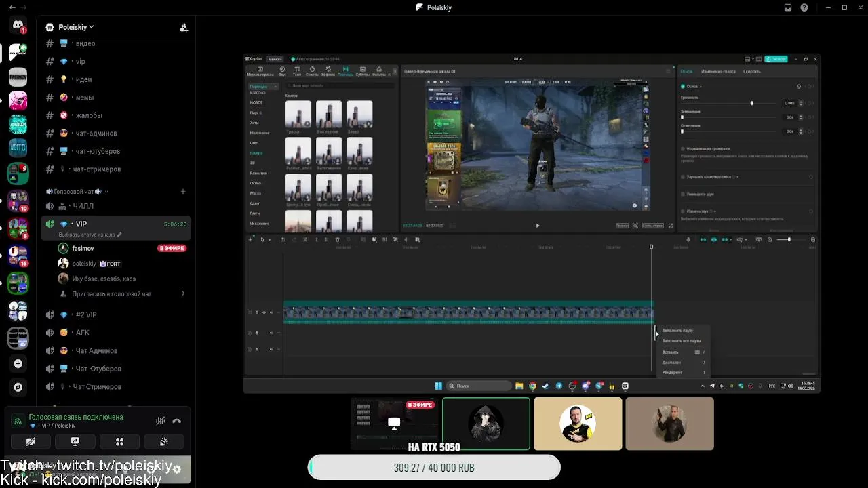The height and width of the screenshot is (488, 868).
Task: Select the yellow-shirt participant tile
Action: 578,424
